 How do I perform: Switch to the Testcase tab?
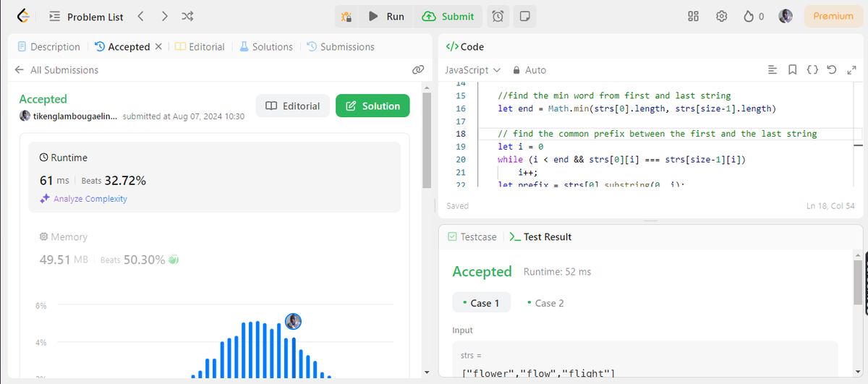click(472, 236)
